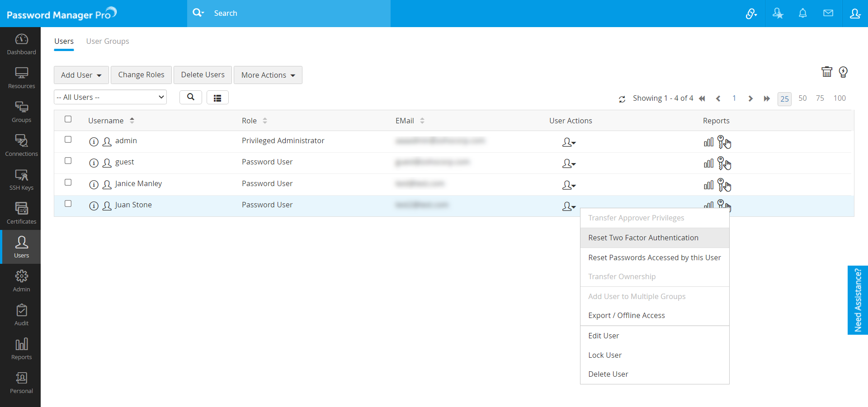Open the Personal passwords section

pyautogui.click(x=21, y=383)
